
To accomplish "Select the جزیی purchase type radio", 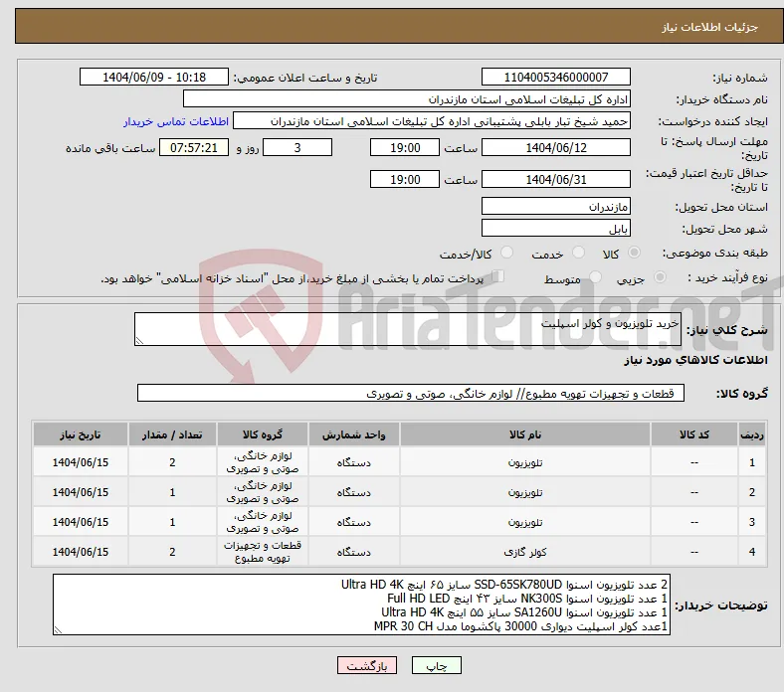I will tap(660, 276).
